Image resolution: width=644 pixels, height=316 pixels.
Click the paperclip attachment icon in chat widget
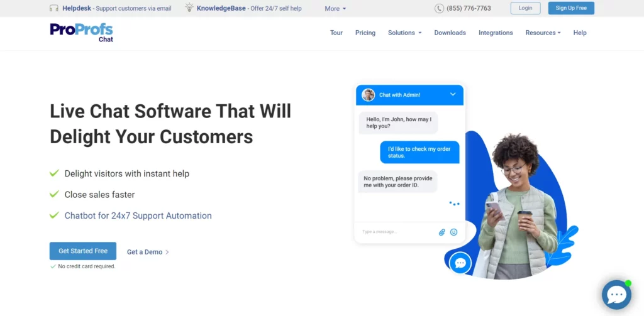[442, 232]
